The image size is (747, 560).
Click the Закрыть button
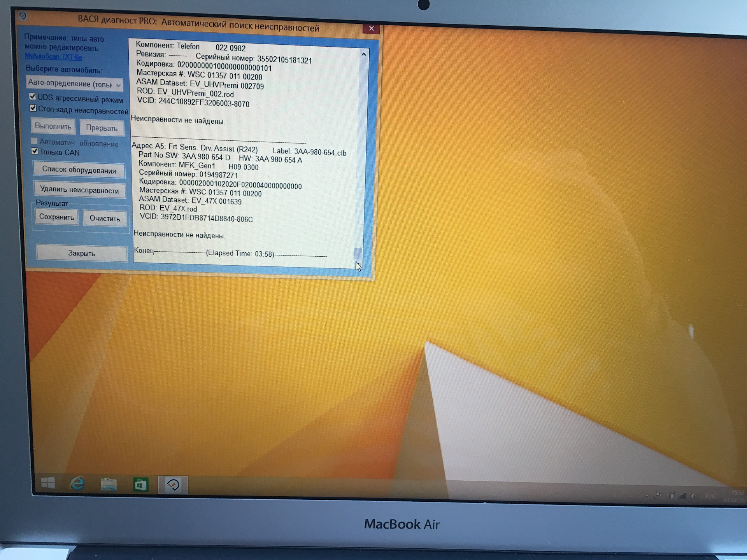tap(82, 253)
